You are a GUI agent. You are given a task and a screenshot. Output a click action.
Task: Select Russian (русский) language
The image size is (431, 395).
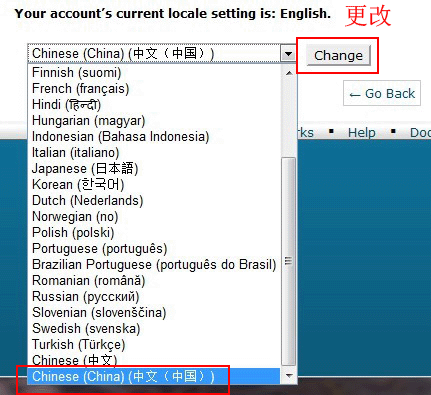point(154,296)
